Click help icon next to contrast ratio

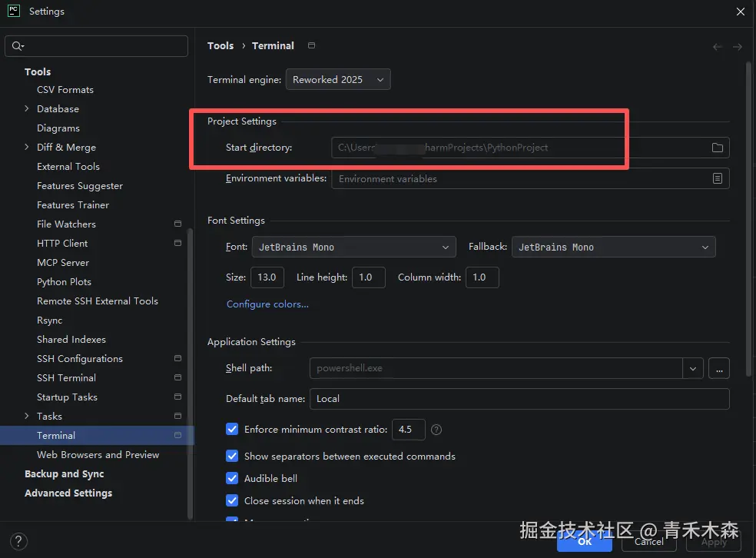point(436,430)
